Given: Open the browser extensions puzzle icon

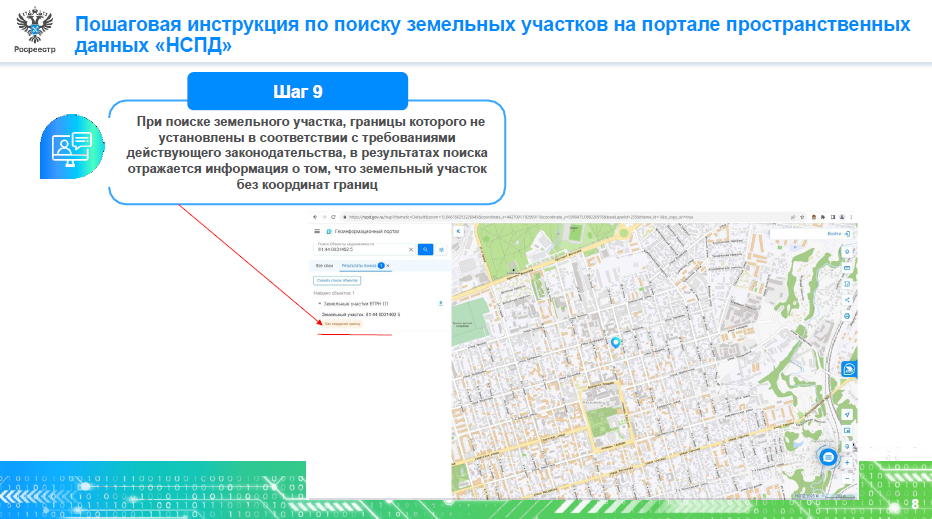Looking at the screenshot, I should pos(823,217).
